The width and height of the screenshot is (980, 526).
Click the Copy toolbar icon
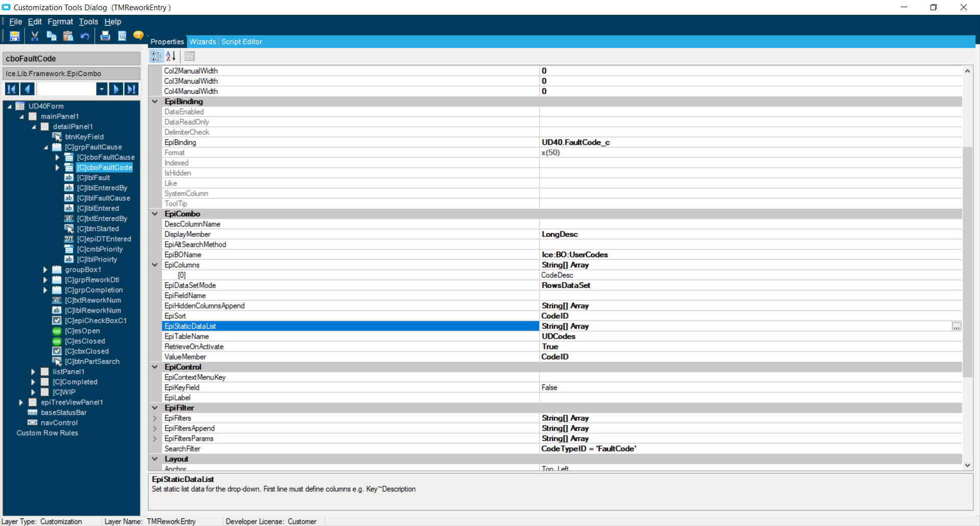pos(52,36)
